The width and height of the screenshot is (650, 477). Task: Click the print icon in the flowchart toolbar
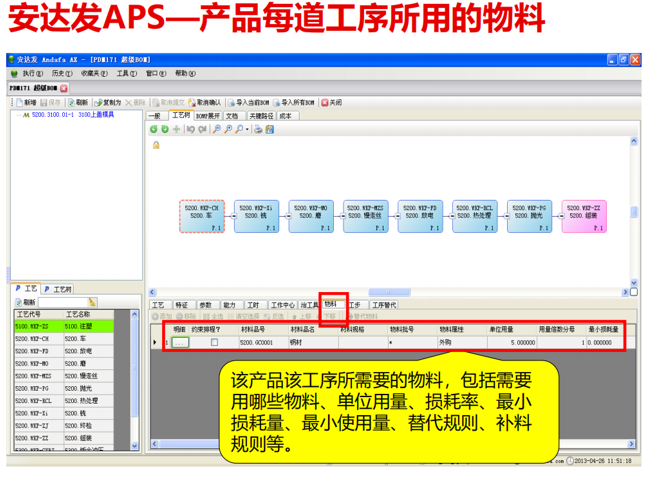pyautogui.click(x=258, y=128)
